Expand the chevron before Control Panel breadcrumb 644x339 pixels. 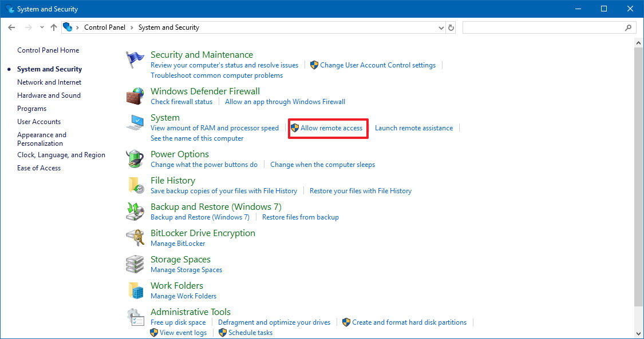pos(78,27)
